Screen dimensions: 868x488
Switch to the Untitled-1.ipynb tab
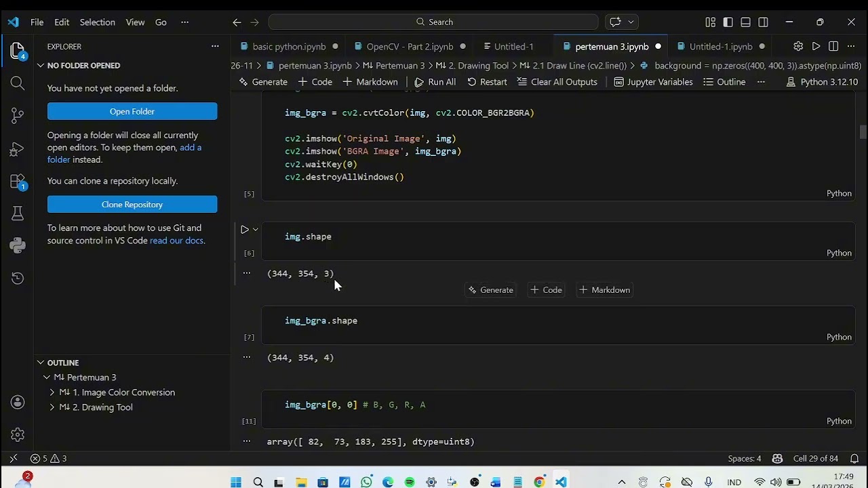pyautogui.click(x=721, y=47)
